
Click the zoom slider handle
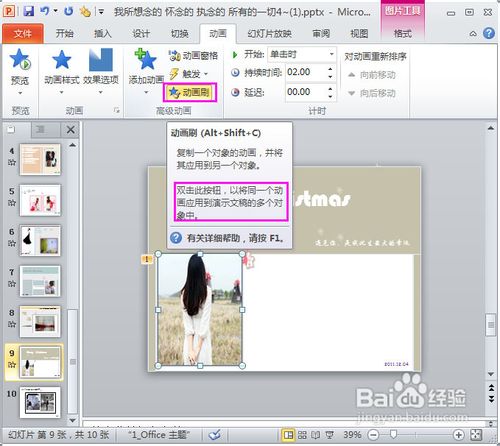point(393,434)
